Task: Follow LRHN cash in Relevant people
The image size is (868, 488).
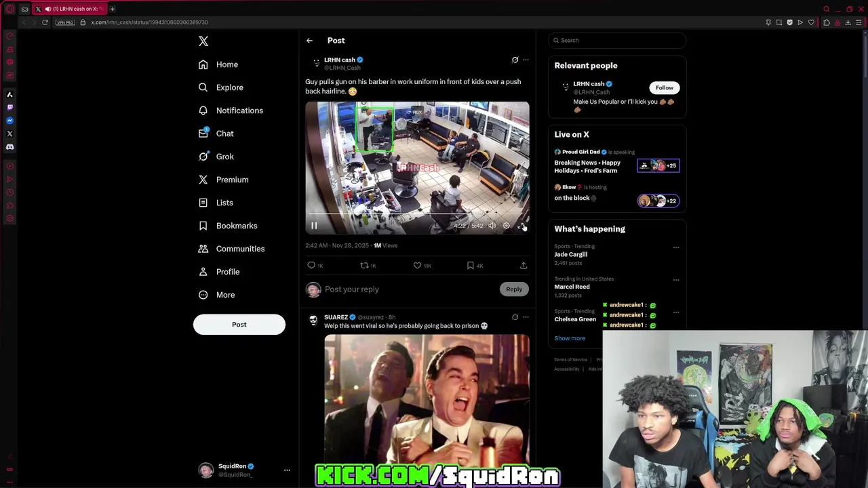Action: point(665,87)
